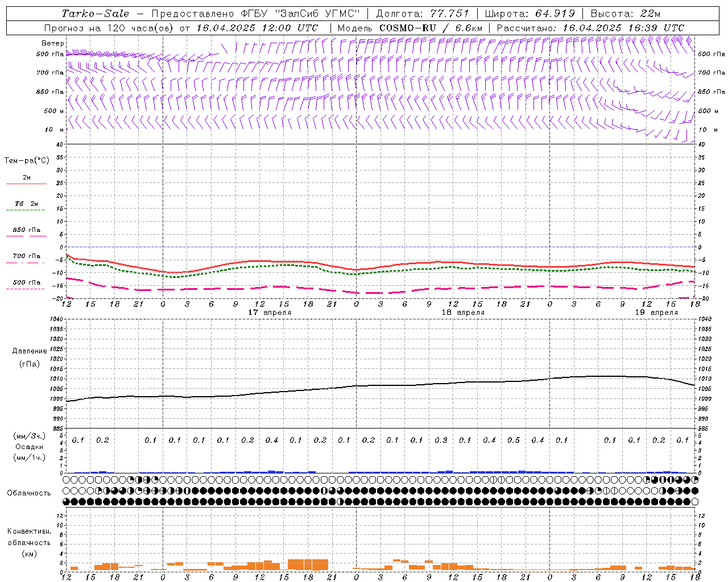Click the Давление (гПа) pressure axis label
The image size is (728, 582).
29,357
